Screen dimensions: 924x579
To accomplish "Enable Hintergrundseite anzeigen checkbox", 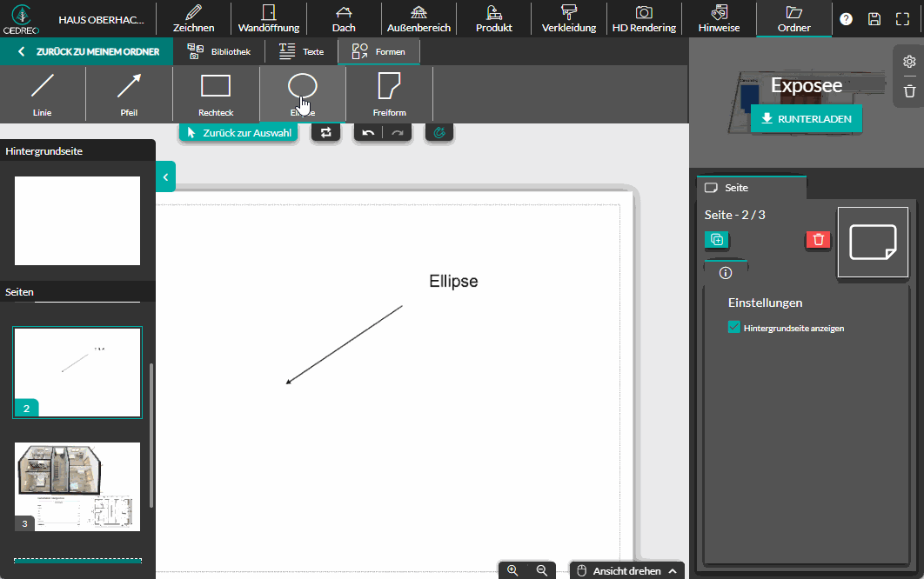I will click(733, 328).
